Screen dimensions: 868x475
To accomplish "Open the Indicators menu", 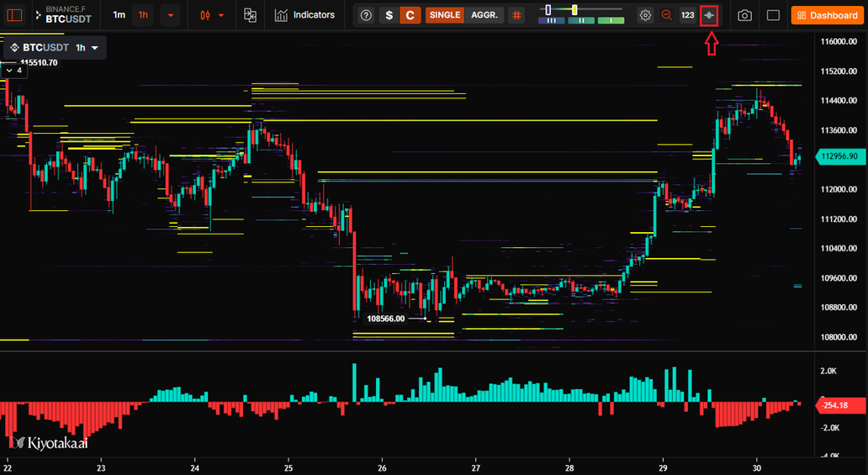I will coord(304,15).
